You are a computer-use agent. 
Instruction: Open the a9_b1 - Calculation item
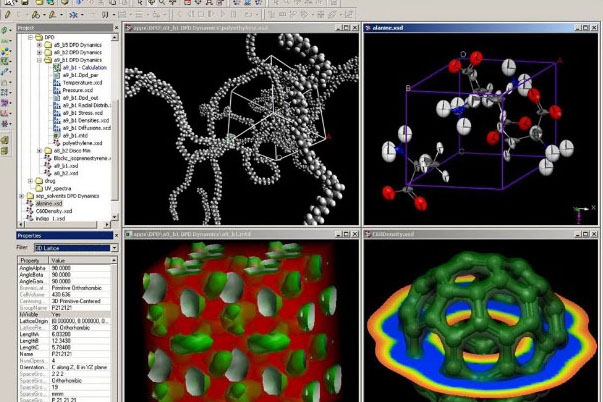(85, 67)
